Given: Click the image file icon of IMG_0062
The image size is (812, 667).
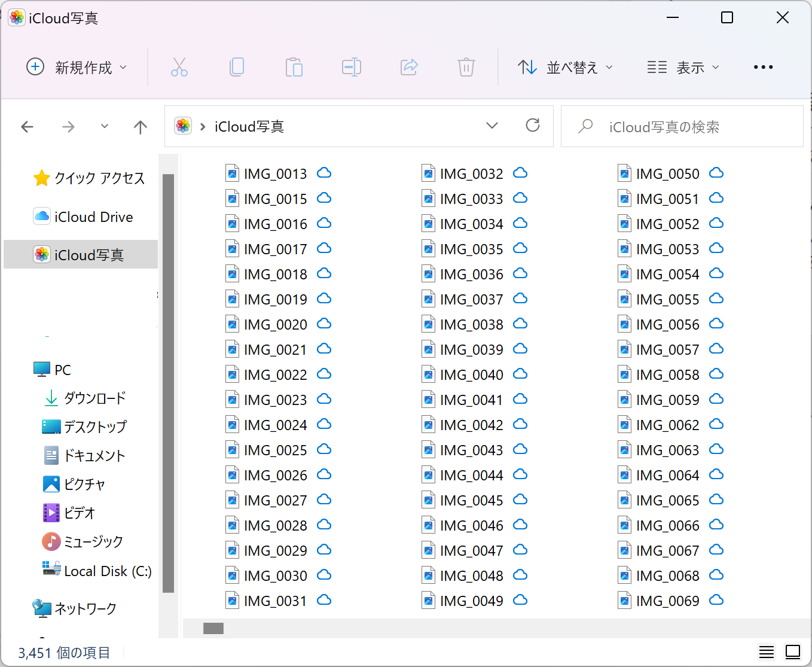Looking at the screenshot, I should [x=624, y=425].
